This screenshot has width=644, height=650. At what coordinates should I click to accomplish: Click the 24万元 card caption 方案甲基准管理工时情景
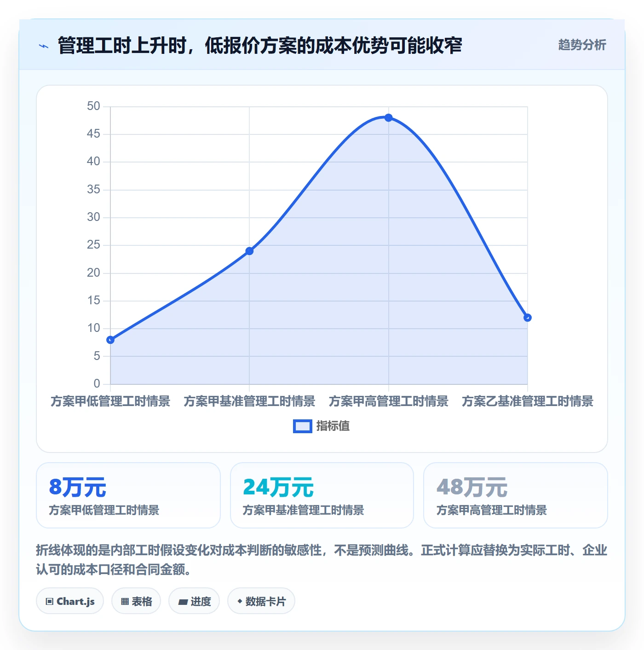(x=303, y=510)
